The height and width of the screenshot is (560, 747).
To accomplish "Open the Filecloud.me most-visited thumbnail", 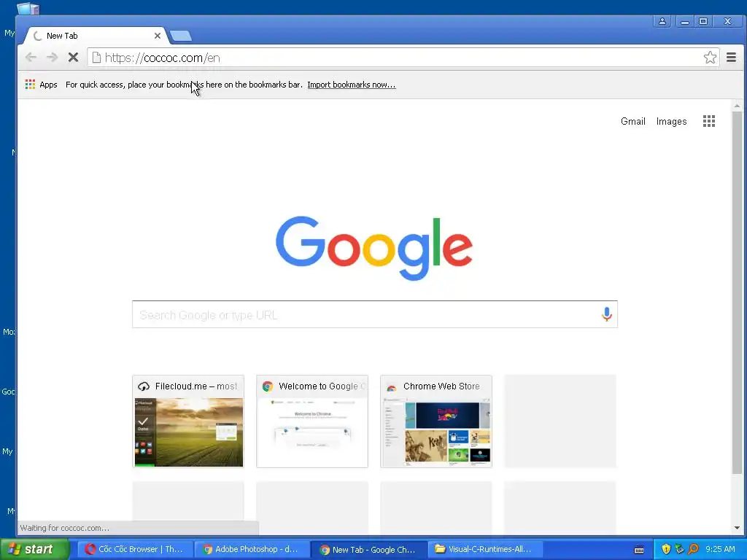I will [x=188, y=421].
